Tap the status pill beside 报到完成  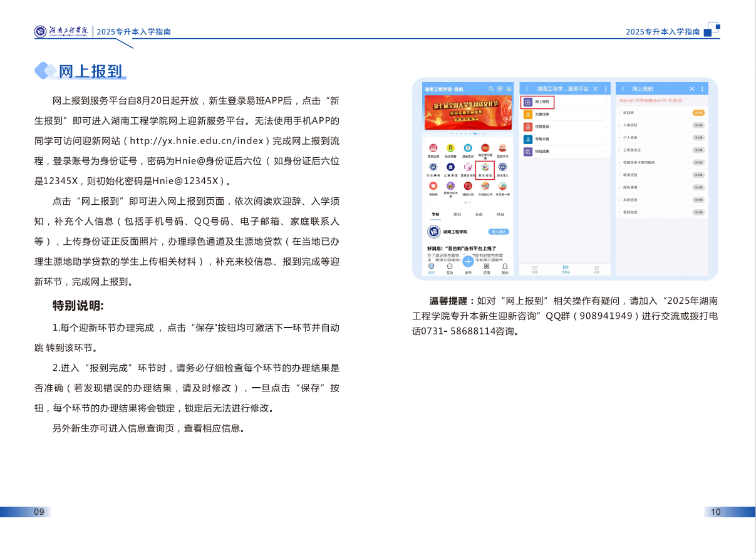coord(698,212)
